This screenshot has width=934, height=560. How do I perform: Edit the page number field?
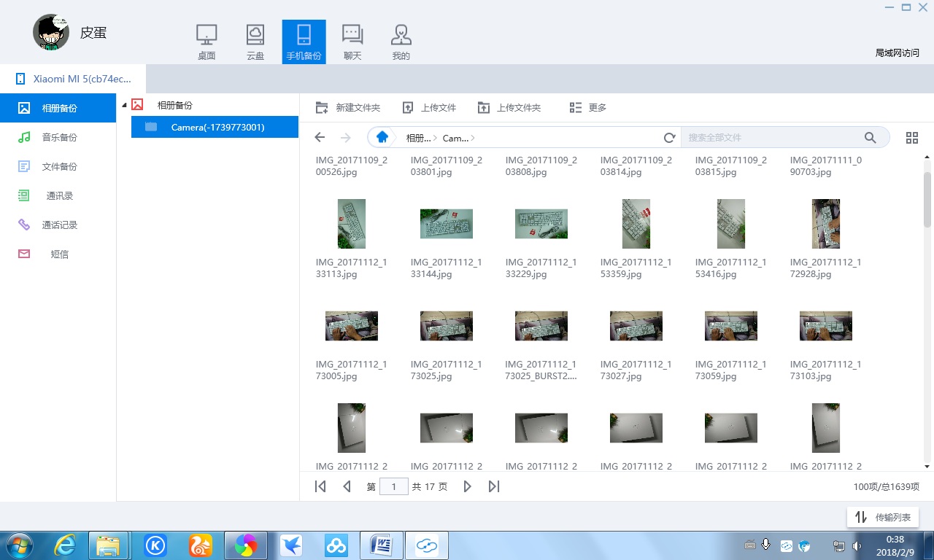[394, 486]
